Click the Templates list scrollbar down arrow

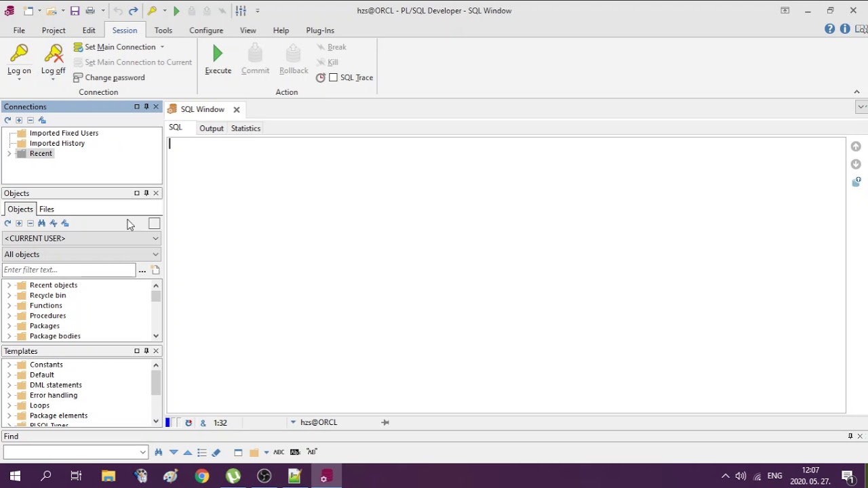tap(156, 422)
